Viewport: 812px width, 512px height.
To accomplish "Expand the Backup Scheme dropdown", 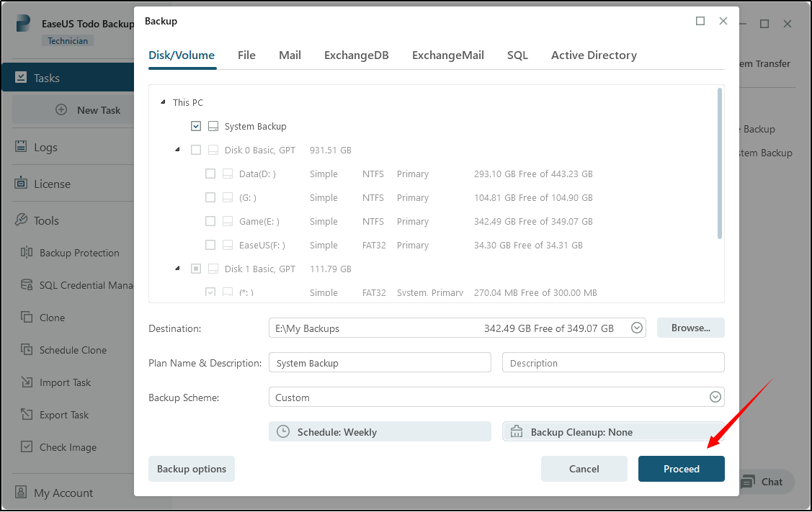I will pos(715,397).
